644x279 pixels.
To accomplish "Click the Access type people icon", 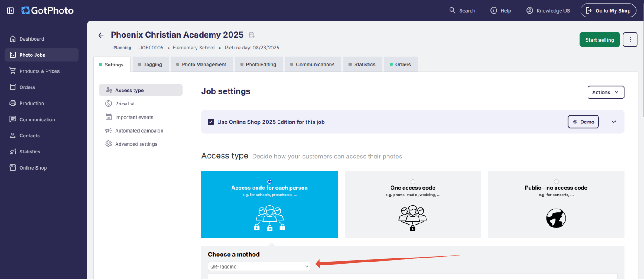I will pyautogui.click(x=109, y=90).
